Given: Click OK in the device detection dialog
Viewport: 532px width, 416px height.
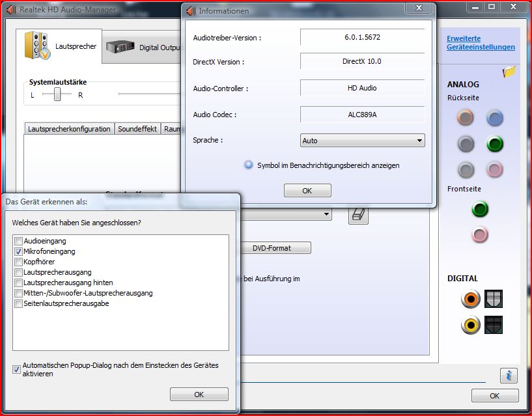Looking at the screenshot, I should pos(199,395).
